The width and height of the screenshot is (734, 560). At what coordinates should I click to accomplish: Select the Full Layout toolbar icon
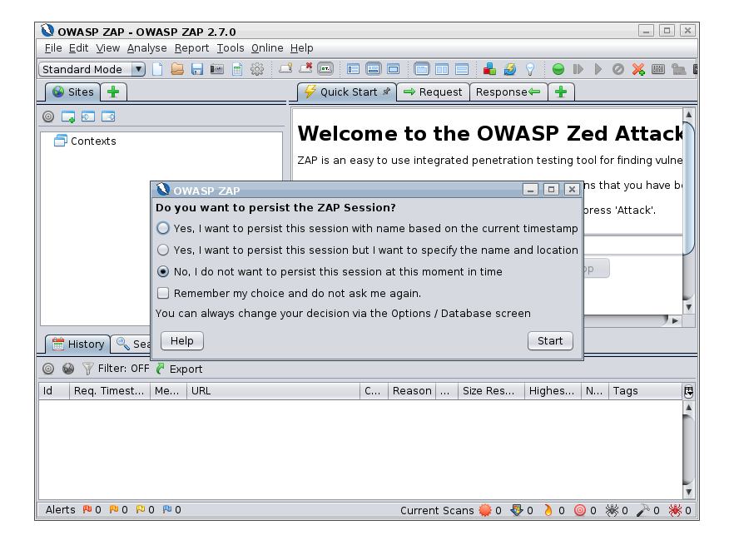(393, 69)
